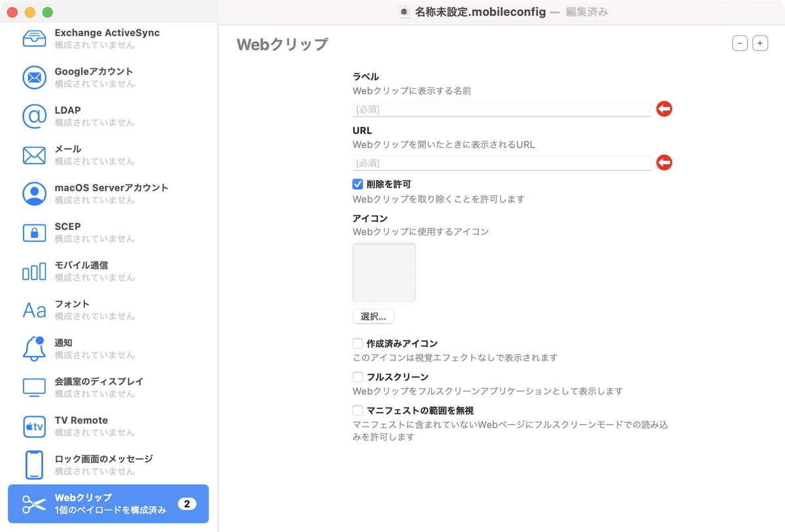Click the Googleアカウント envelope icon

(x=34, y=78)
